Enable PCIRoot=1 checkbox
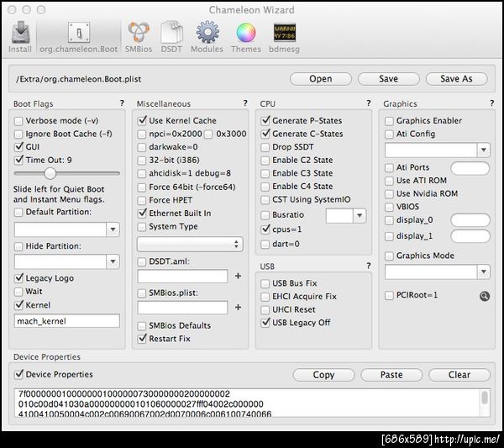Image resolution: width=504 pixels, height=448 pixels. [389, 295]
